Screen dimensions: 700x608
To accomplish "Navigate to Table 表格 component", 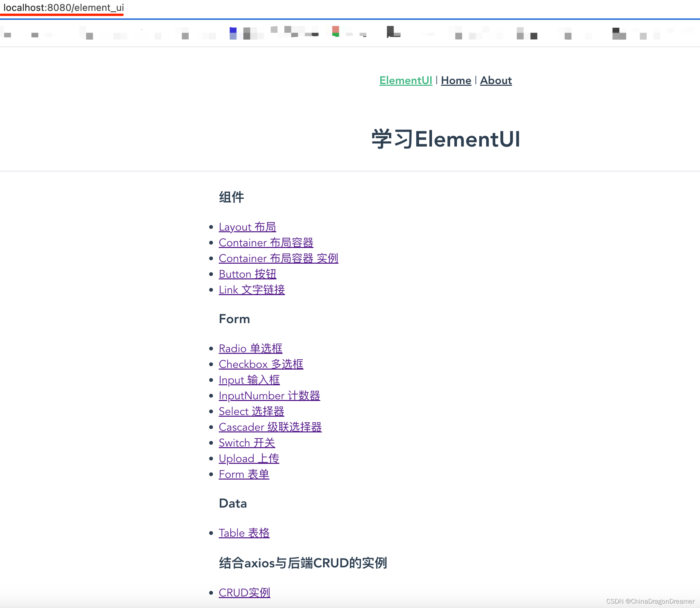I will pos(244,533).
